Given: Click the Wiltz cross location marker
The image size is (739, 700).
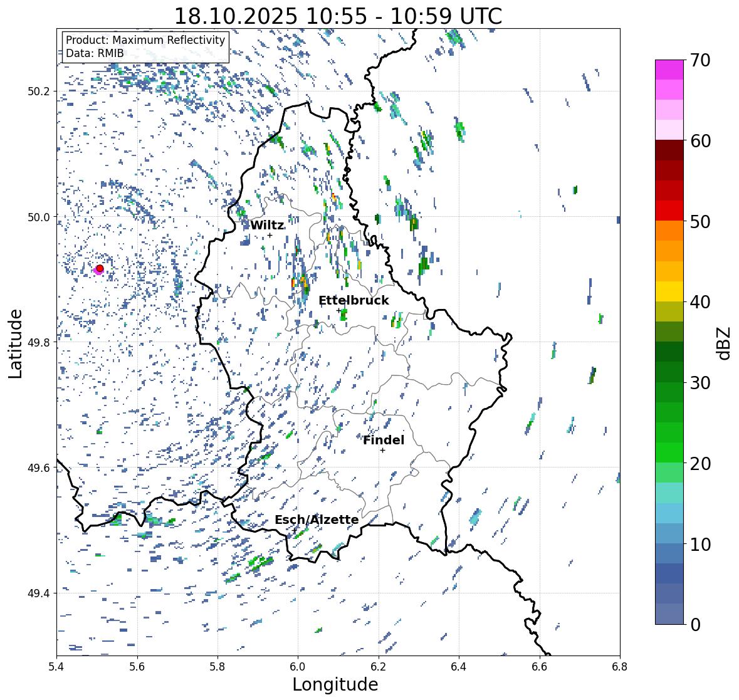Looking at the screenshot, I should pos(270,235).
